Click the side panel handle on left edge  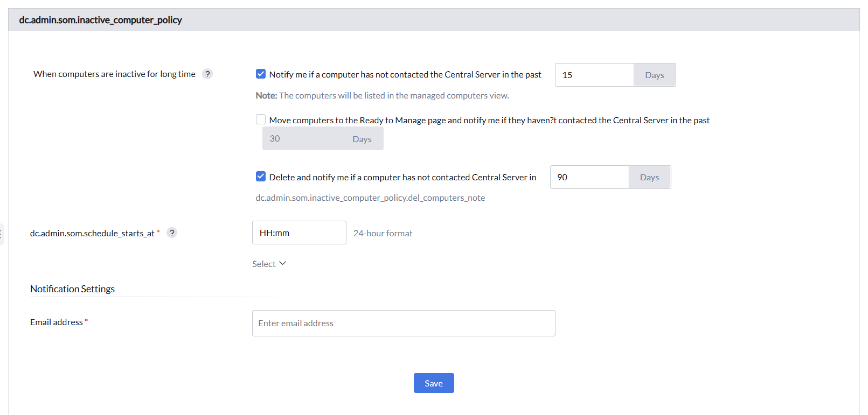tap(2, 234)
